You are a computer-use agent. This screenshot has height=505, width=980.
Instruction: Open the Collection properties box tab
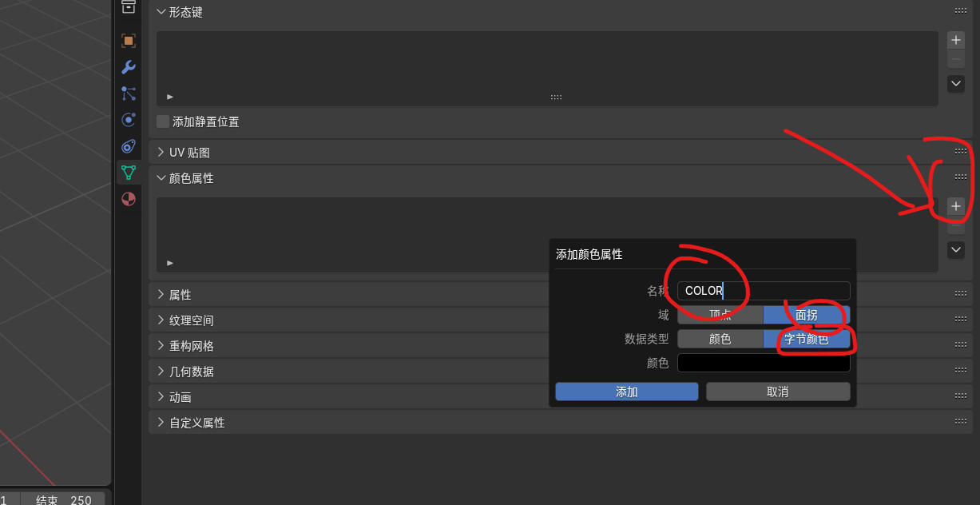[x=128, y=7]
